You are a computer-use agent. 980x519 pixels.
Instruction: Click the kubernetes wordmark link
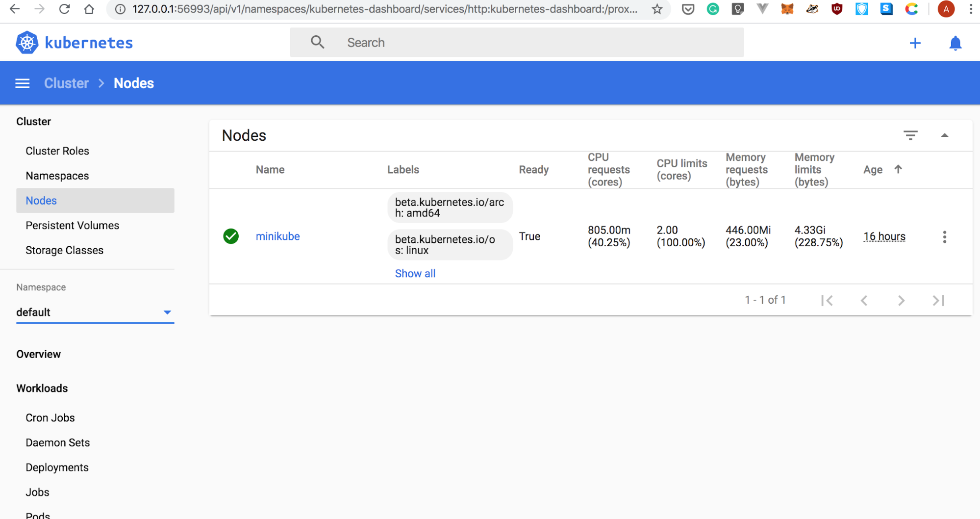coord(89,43)
